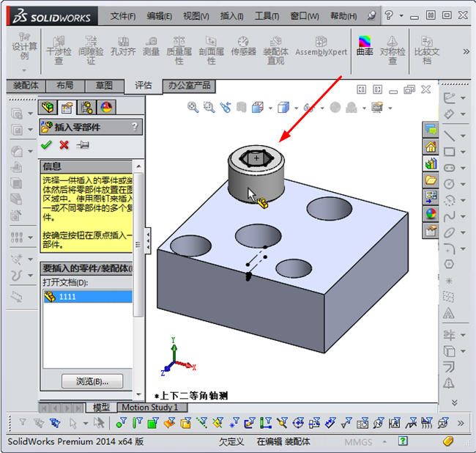Viewport: 476px width, 453px height.
Task: Cancel insert component with red X
Action: coord(64,144)
